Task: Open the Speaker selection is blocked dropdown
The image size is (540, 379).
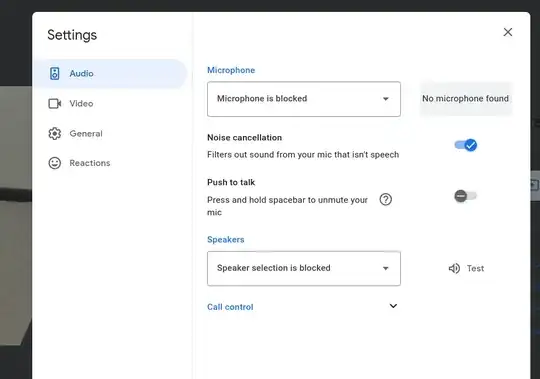Action: click(x=304, y=269)
